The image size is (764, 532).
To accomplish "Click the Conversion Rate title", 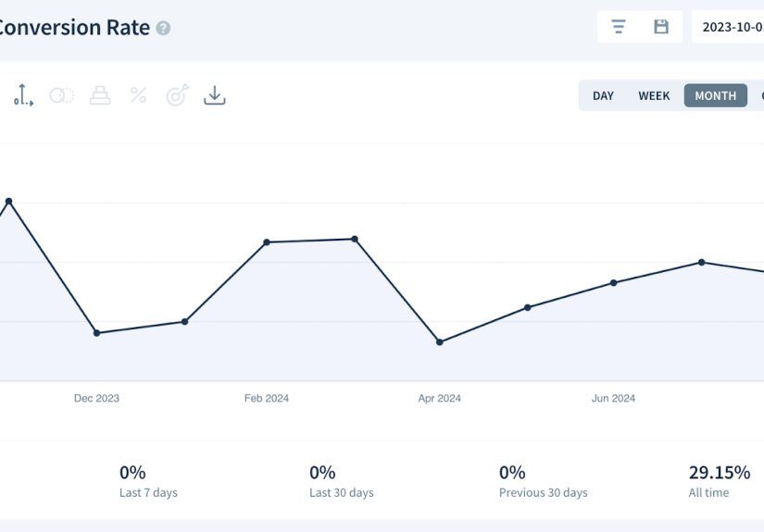I will pyautogui.click(x=74, y=27).
